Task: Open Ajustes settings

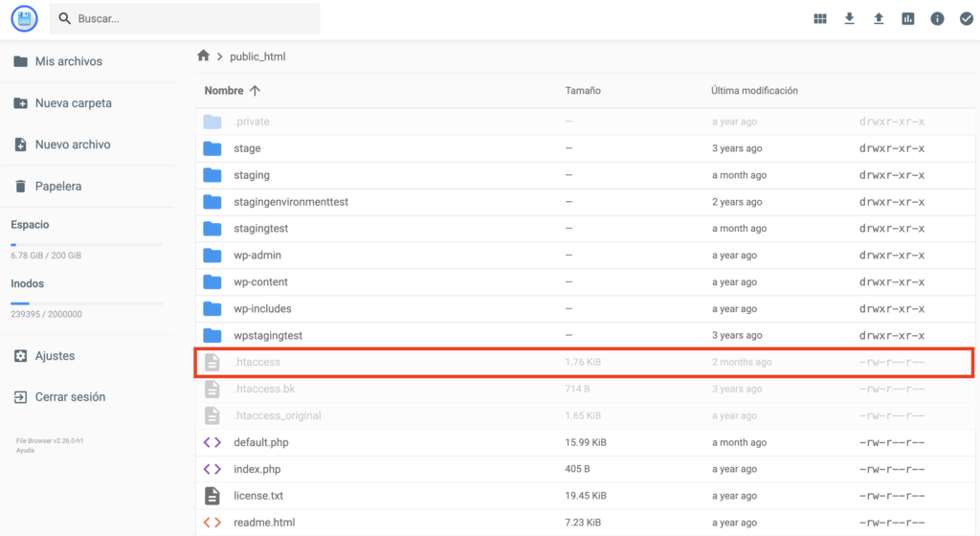Action: tap(55, 356)
